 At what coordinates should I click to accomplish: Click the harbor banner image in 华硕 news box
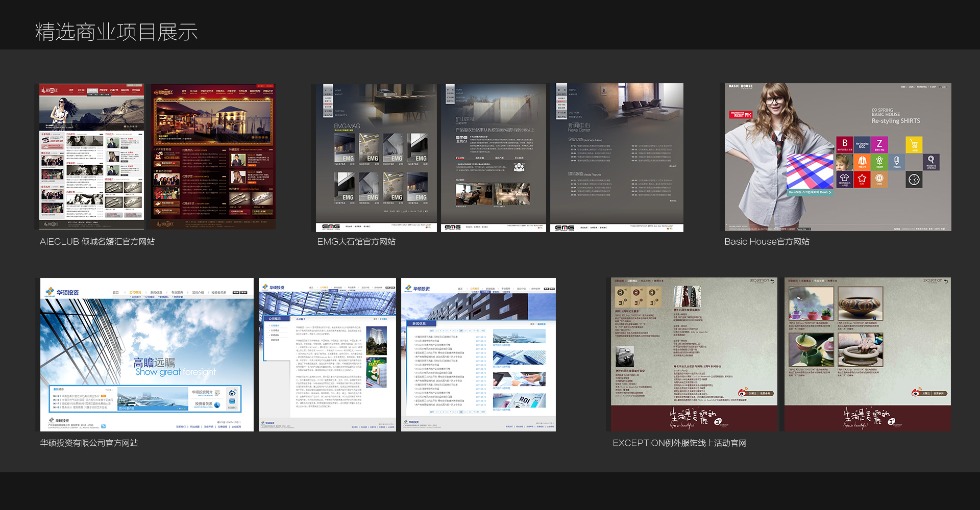[x=153, y=399]
